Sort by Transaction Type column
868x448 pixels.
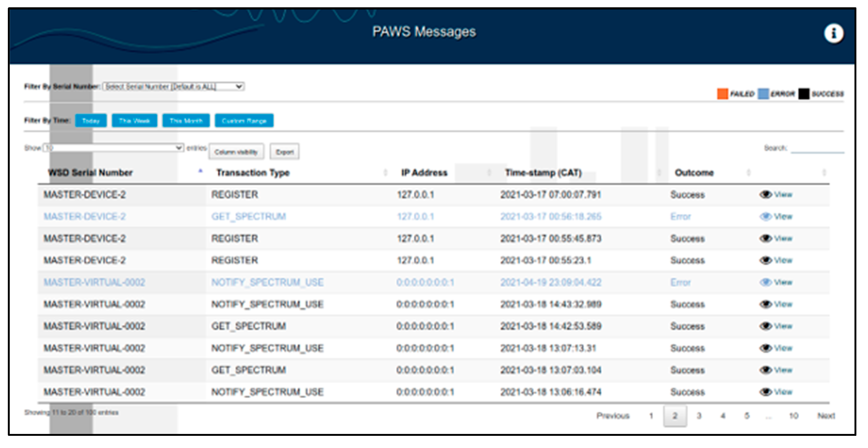(253, 173)
